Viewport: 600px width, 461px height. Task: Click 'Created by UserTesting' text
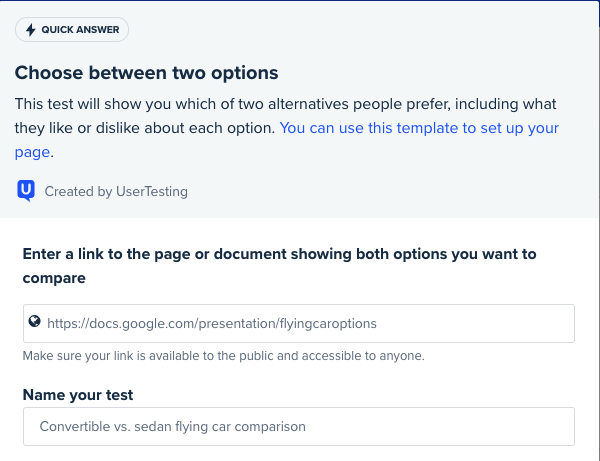(116, 191)
